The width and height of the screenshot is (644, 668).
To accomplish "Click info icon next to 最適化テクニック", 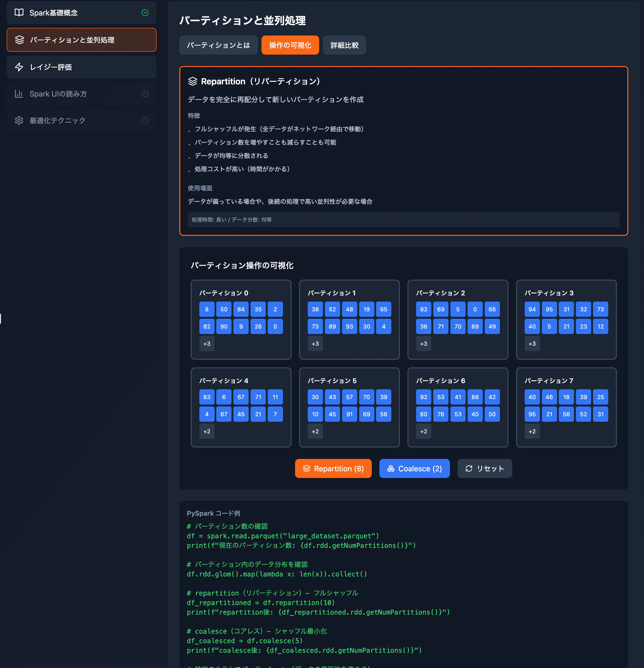I will [145, 120].
